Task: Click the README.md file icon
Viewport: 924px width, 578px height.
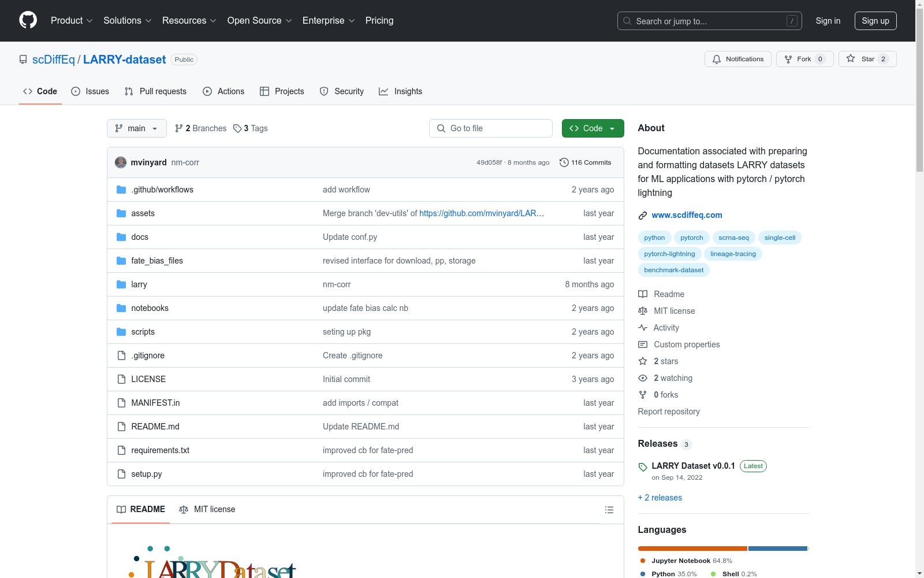Action: [121, 427]
